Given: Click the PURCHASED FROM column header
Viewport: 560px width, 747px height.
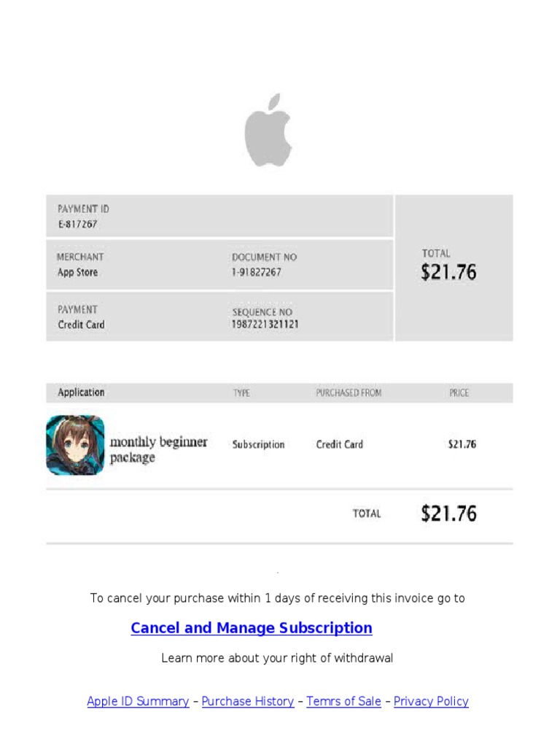Looking at the screenshot, I should [x=349, y=392].
